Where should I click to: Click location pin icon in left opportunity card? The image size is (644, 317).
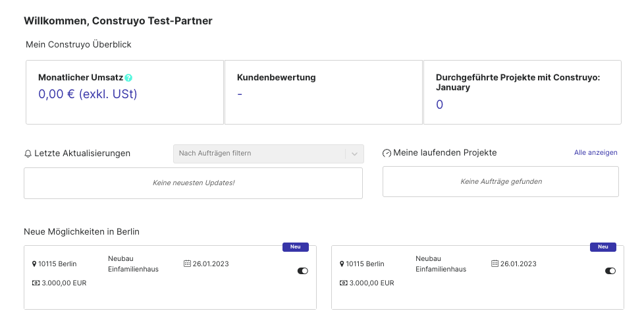click(x=34, y=264)
